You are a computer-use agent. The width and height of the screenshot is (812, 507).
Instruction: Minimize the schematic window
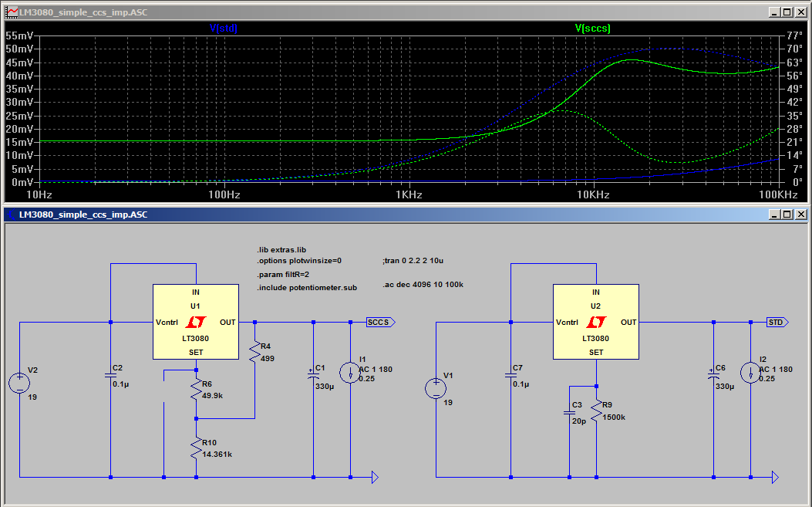point(774,214)
